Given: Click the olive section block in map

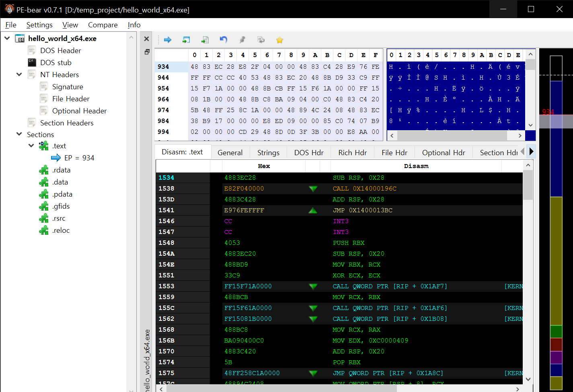Looking at the screenshot, I should click(x=556, y=261).
